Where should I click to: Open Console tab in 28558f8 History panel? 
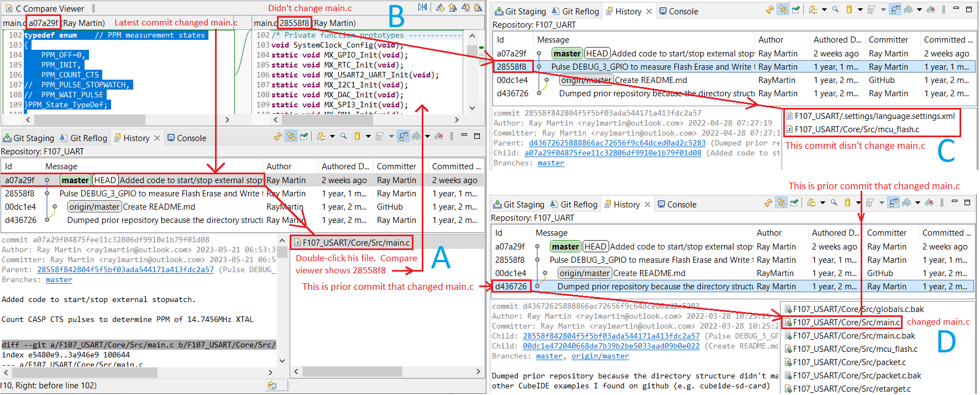(679, 11)
